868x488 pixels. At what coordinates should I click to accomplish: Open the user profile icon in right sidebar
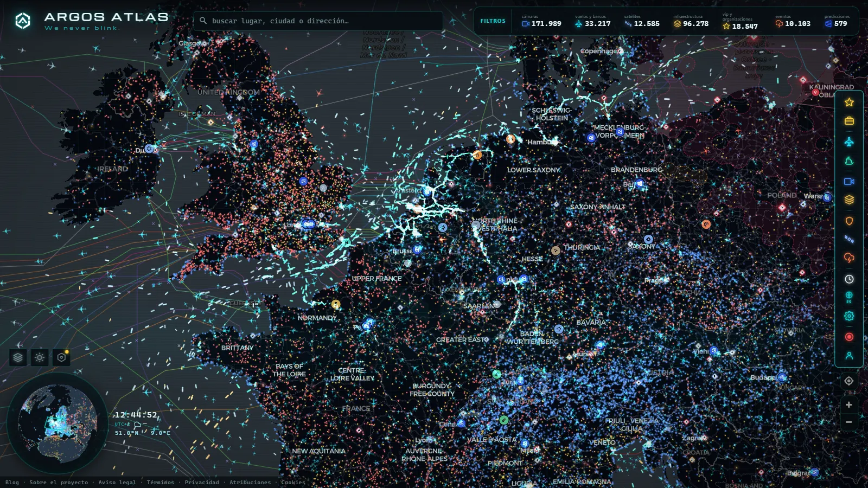(x=849, y=356)
